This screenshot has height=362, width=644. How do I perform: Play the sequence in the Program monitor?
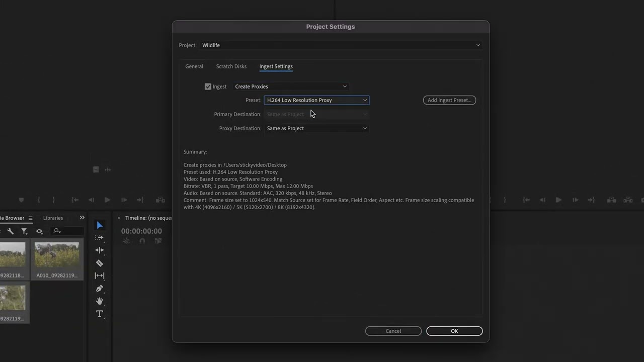[x=558, y=200]
